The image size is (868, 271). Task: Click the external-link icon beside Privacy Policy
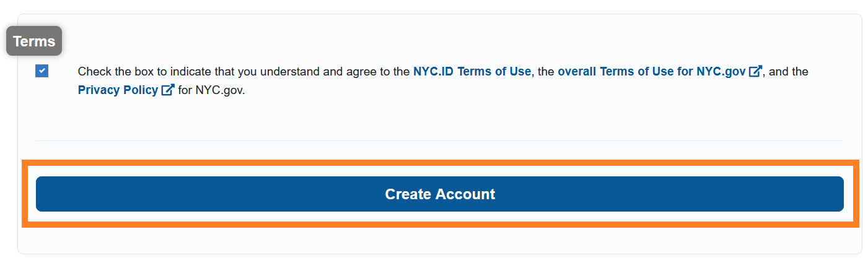(x=167, y=90)
